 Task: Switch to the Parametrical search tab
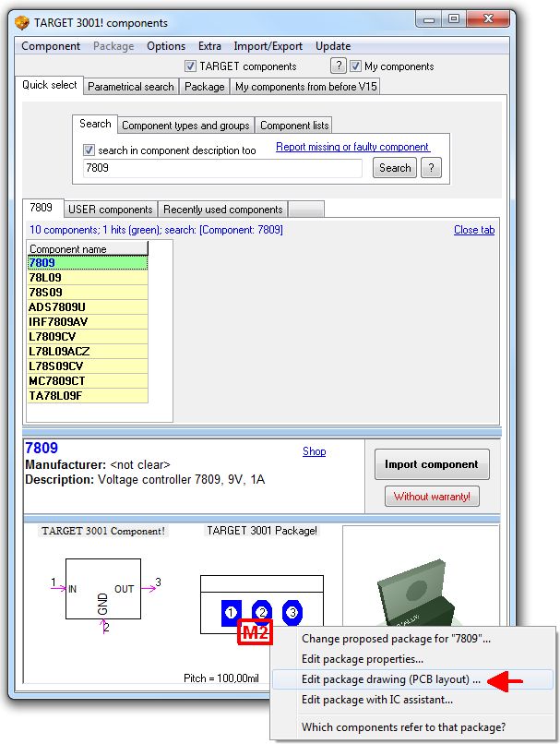[130, 87]
